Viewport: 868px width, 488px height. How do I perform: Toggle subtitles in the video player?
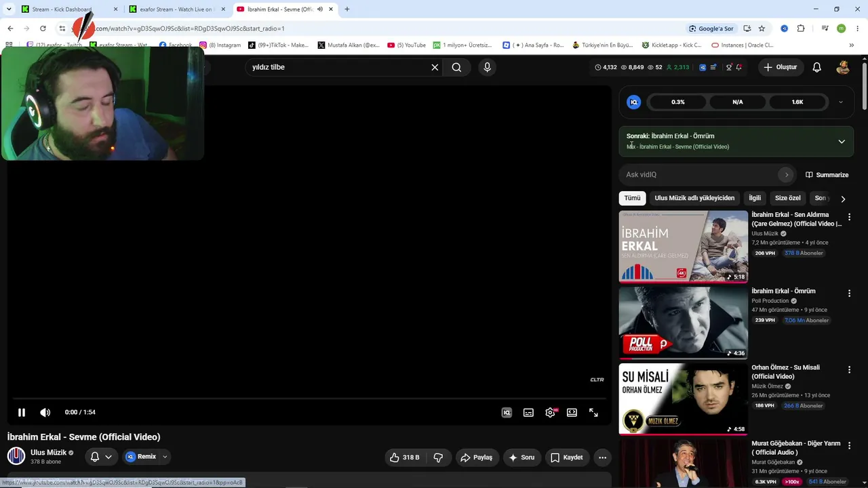click(528, 412)
